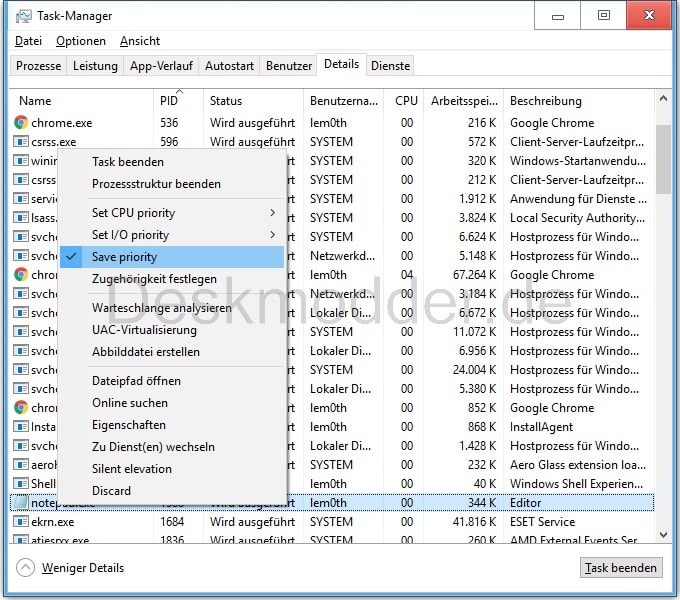
Task: Select Dateipfad öffnen from context menu
Action: (136, 381)
